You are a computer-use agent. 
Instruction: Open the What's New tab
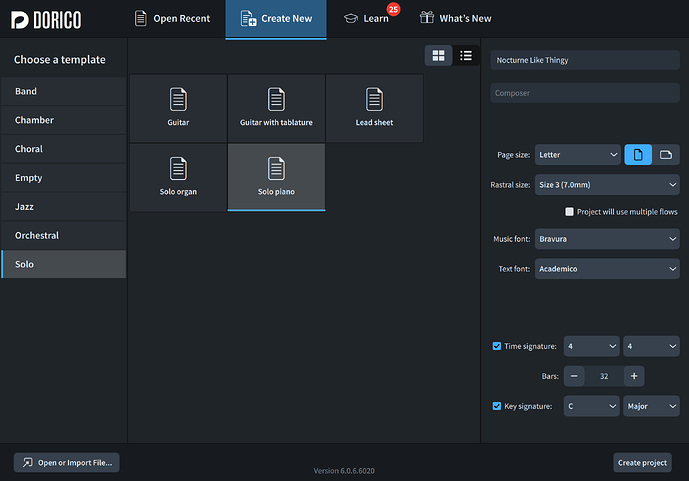(x=456, y=19)
